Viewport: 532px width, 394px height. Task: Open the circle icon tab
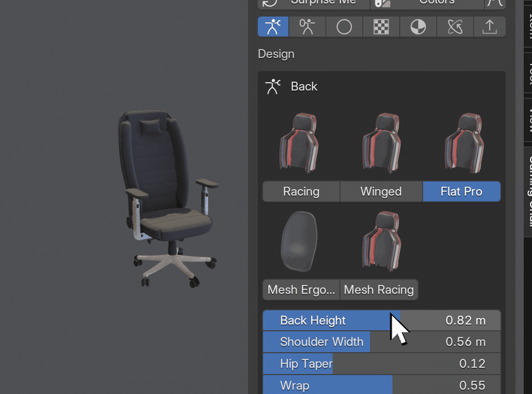point(344,27)
